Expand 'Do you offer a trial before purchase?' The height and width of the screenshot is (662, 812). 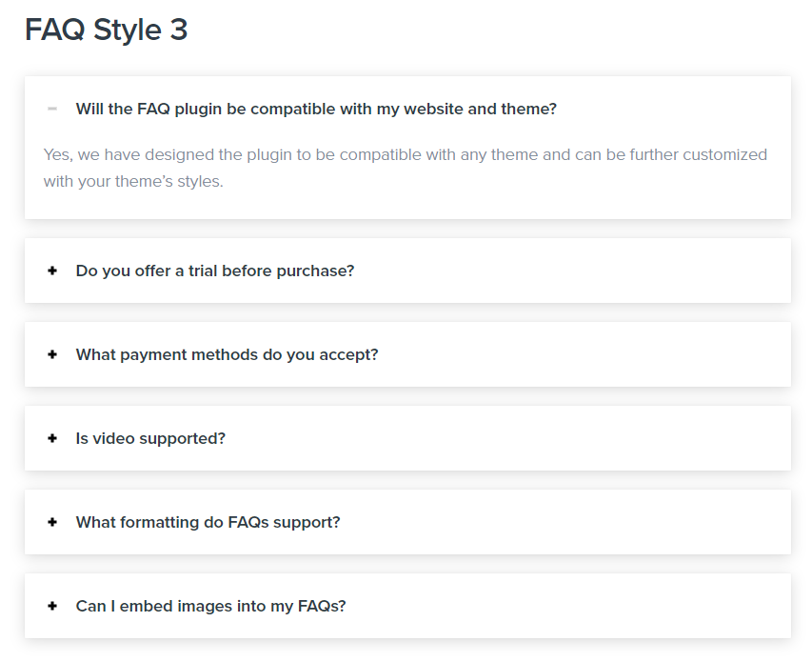[x=215, y=271]
